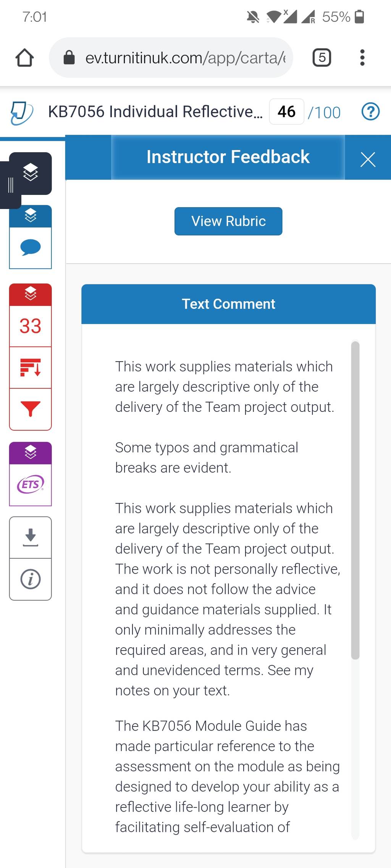Open the ETS e-rater panel

(x=31, y=485)
